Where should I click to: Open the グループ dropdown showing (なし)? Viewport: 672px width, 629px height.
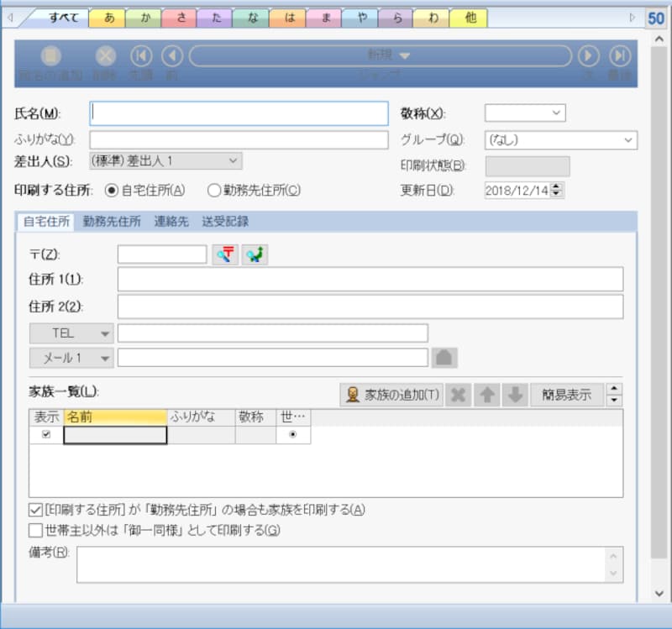(x=630, y=139)
